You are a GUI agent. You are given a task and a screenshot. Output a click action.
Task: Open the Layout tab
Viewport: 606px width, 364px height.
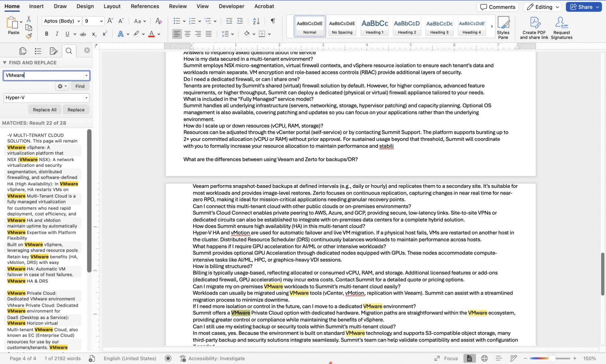tap(112, 6)
